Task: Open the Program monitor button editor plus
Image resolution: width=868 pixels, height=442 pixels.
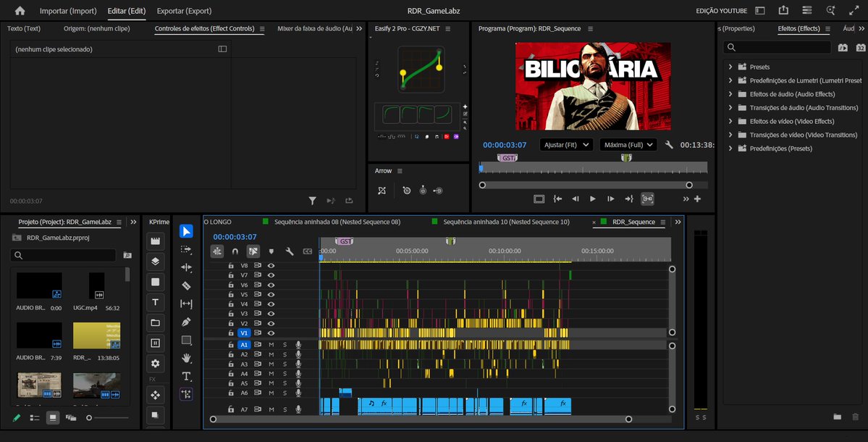Action: [697, 199]
